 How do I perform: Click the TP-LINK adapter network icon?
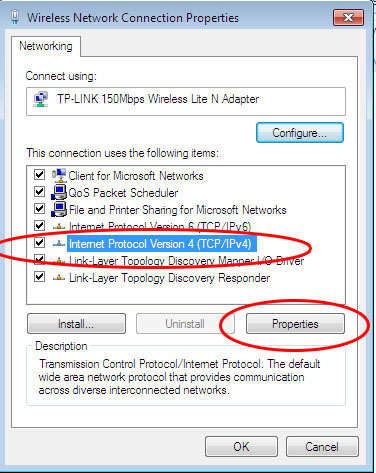(x=41, y=99)
